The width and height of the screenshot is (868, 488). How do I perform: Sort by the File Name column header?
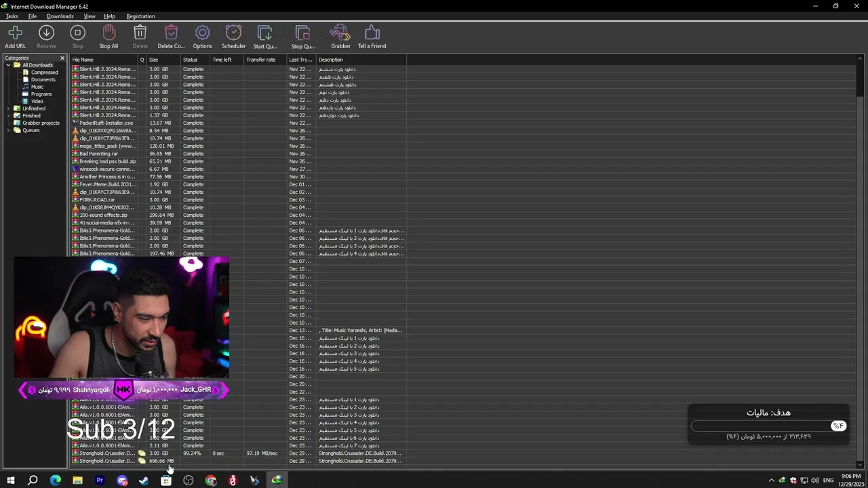point(104,60)
